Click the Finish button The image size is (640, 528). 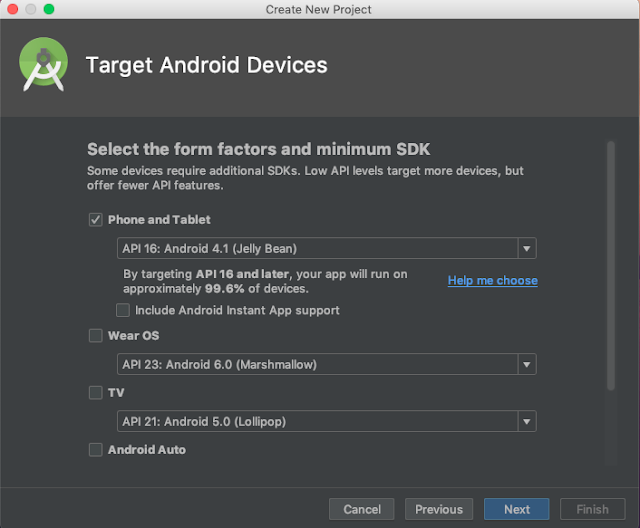(592, 509)
